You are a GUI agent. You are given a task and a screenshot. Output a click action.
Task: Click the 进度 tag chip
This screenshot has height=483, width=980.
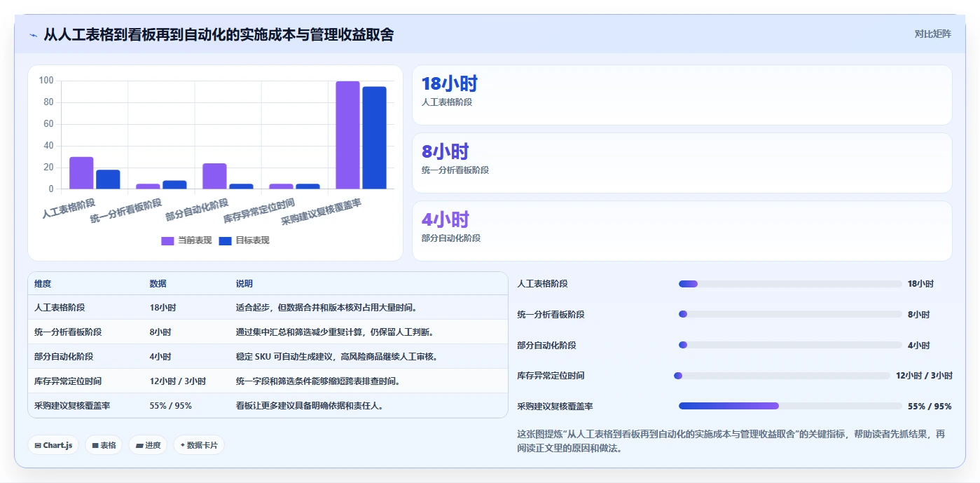point(148,445)
